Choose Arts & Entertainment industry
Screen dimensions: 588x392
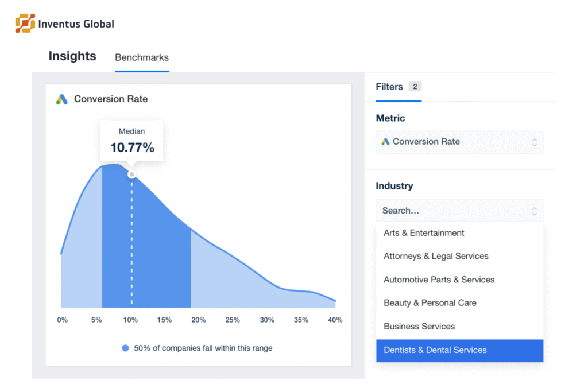pos(424,233)
